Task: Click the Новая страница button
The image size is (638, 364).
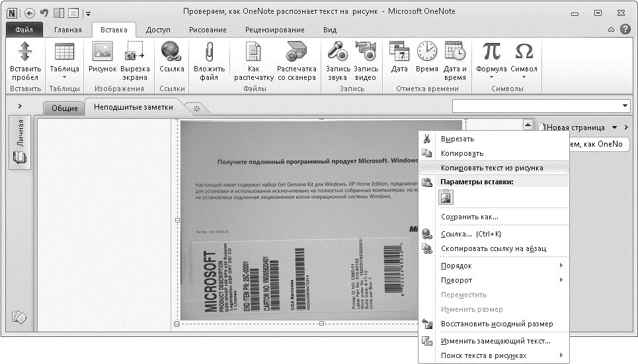Action: pos(575,127)
